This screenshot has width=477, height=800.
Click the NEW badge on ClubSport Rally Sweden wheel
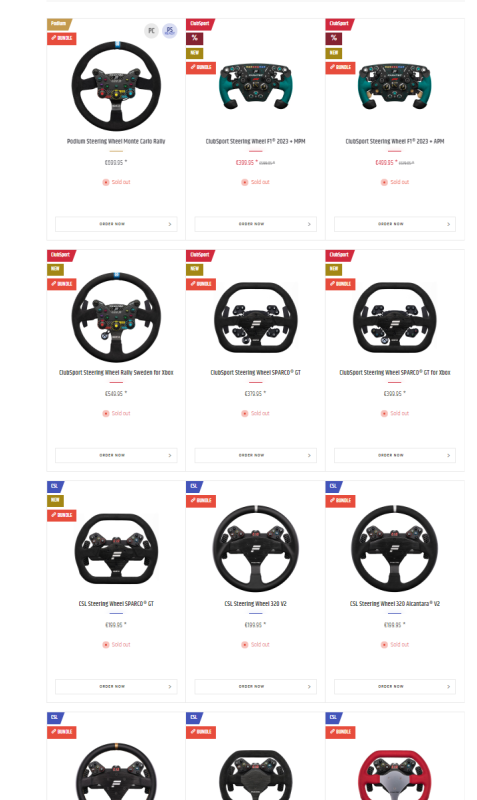point(55,269)
